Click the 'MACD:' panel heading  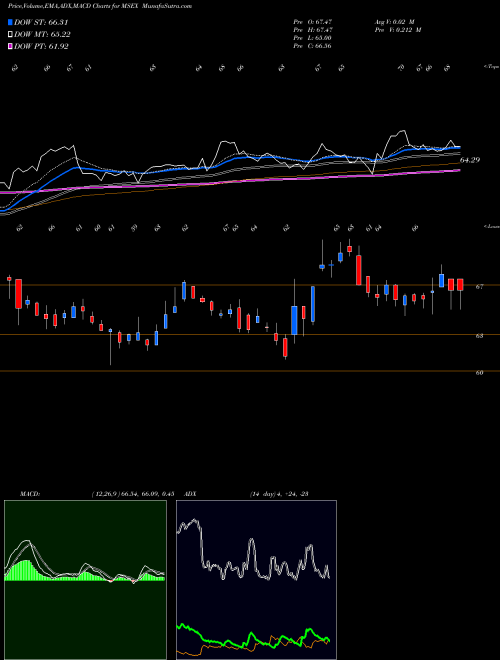30,494
